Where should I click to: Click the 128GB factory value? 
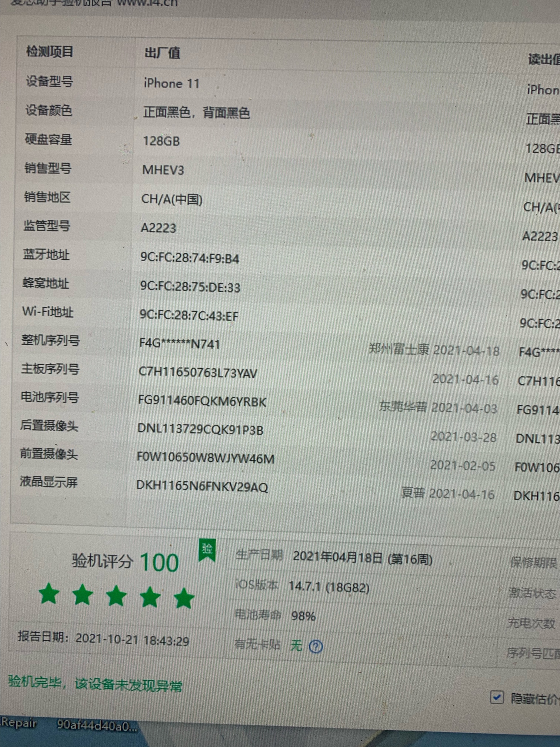pos(161,141)
